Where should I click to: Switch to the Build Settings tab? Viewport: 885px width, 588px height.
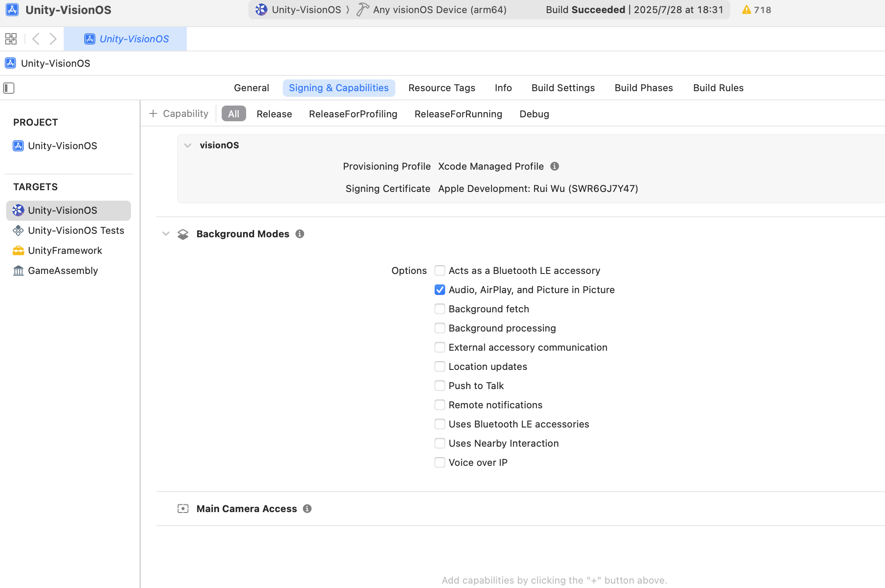click(563, 88)
